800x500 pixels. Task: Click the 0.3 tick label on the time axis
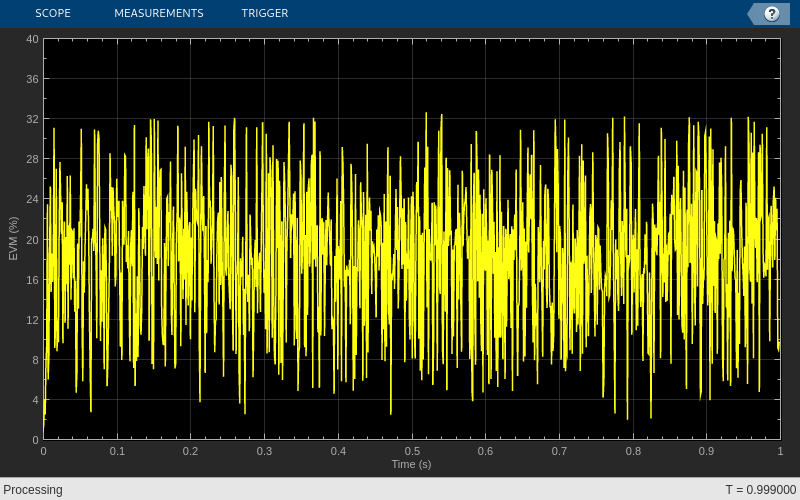(264, 451)
